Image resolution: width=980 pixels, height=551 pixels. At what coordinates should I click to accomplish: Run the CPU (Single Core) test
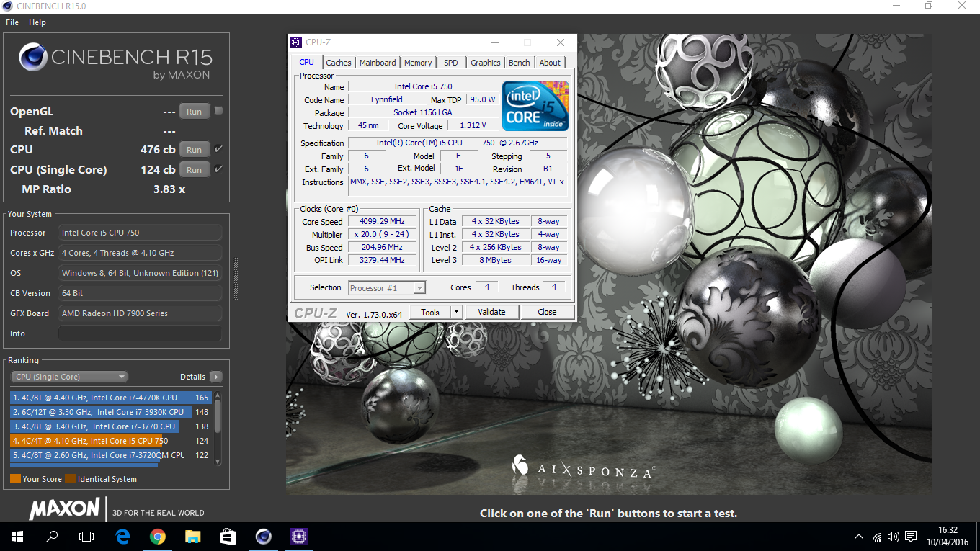coord(195,170)
